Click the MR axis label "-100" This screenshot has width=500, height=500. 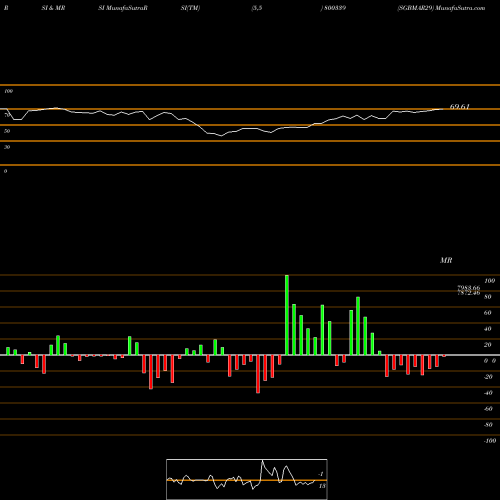[x=490, y=441]
